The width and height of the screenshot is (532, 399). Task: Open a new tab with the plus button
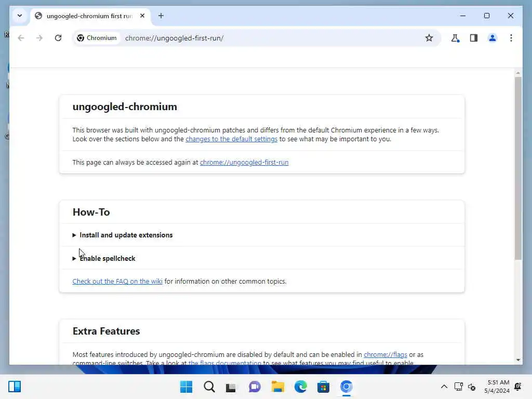coord(161,16)
